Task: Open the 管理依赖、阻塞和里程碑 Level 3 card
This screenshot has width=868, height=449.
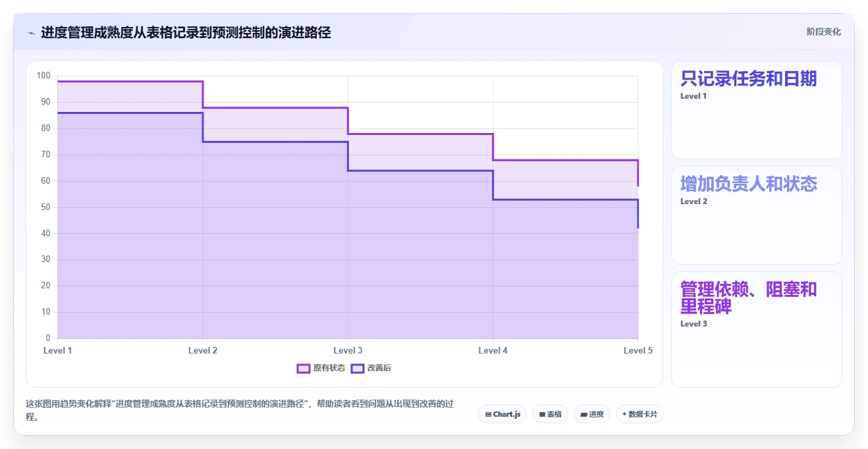Action: point(757,329)
